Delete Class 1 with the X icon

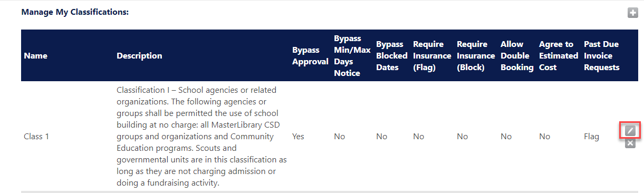630,143
